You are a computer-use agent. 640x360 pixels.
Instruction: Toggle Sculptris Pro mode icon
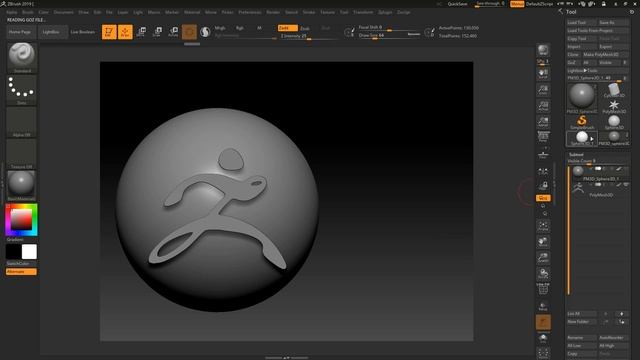tap(205, 32)
